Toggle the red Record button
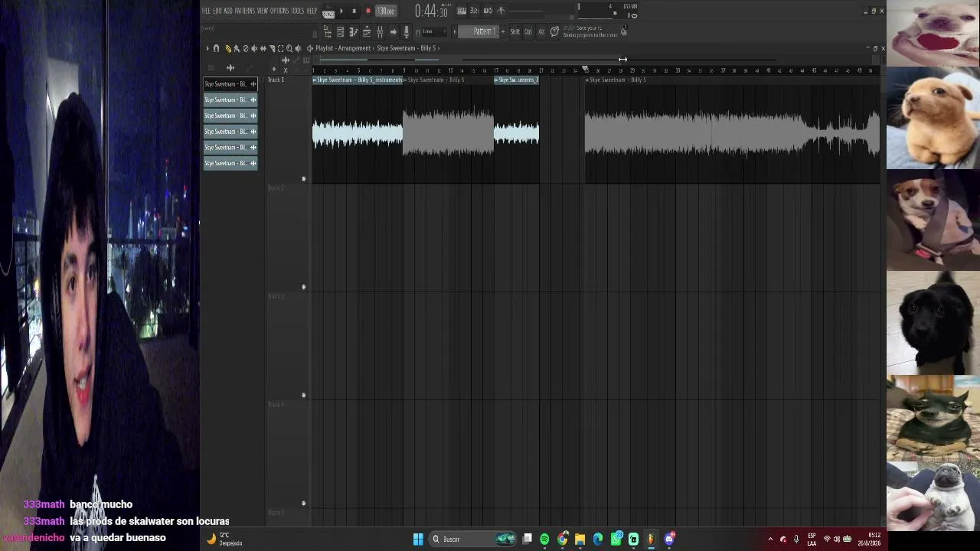 click(367, 11)
